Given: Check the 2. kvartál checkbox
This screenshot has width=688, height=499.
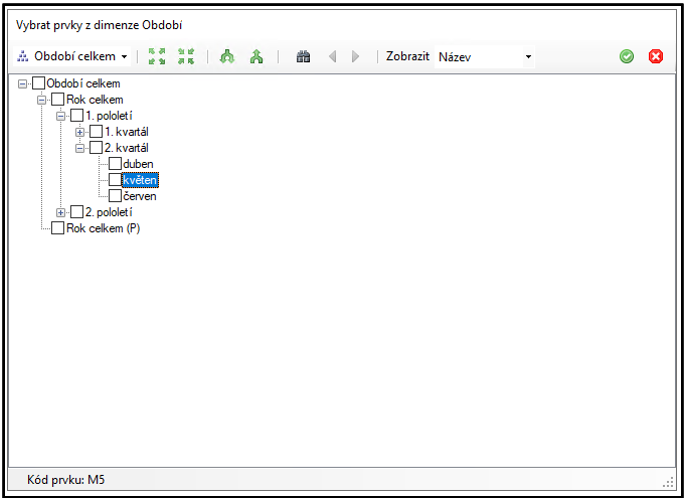Looking at the screenshot, I should pyautogui.click(x=96, y=148).
